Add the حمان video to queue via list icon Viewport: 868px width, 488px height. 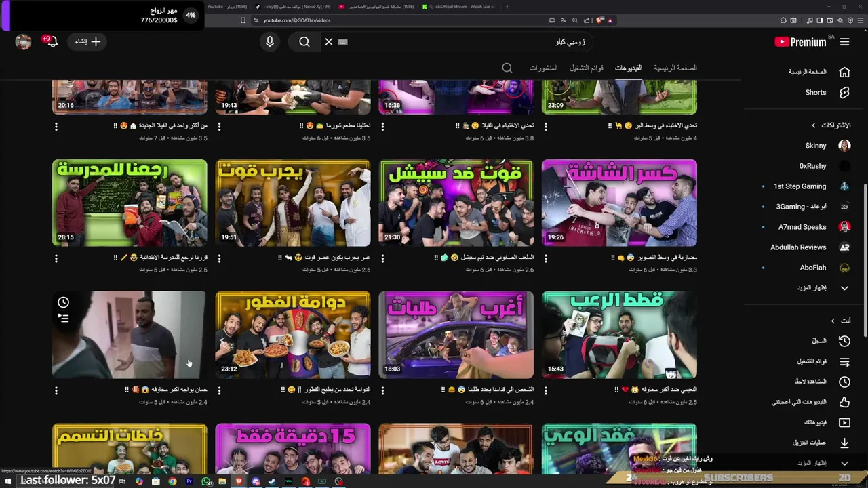pyautogui.click(x=63, y=318)
